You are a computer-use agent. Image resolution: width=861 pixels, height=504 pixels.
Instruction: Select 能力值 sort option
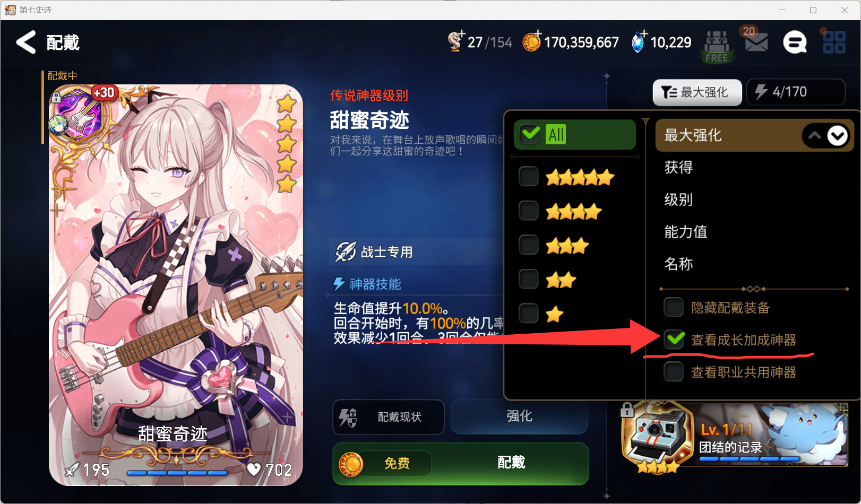coord(686,232)
